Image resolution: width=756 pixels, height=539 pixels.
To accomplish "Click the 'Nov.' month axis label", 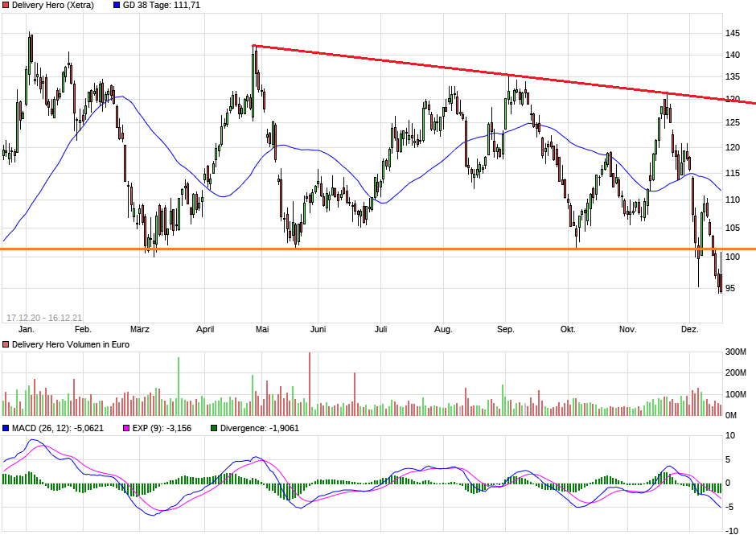I will tap(628, 329).
